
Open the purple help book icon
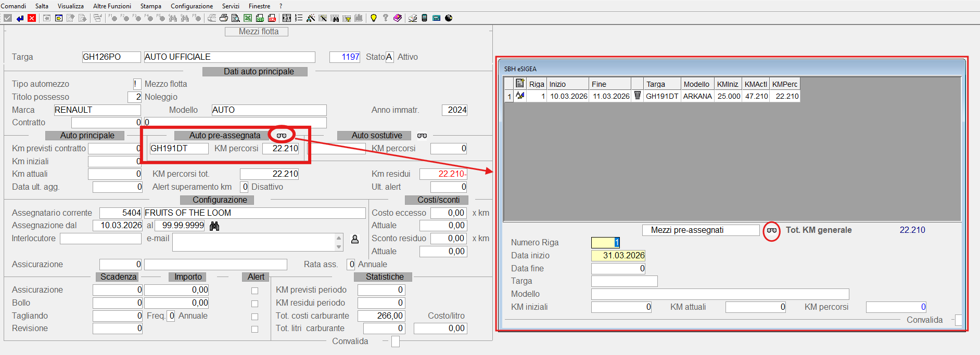398,18
